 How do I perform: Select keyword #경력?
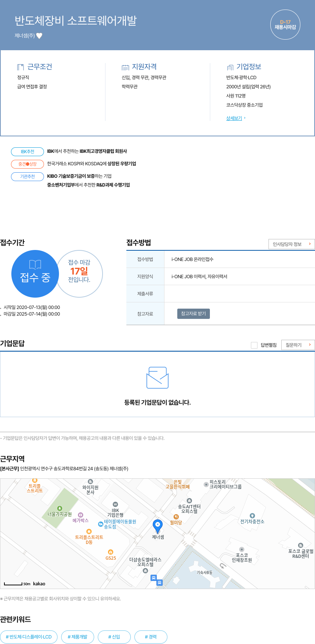(151, 637)
